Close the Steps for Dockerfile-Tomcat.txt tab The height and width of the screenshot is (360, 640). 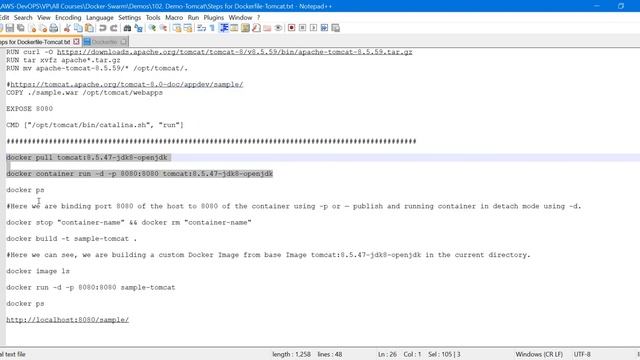click(76, 42)
